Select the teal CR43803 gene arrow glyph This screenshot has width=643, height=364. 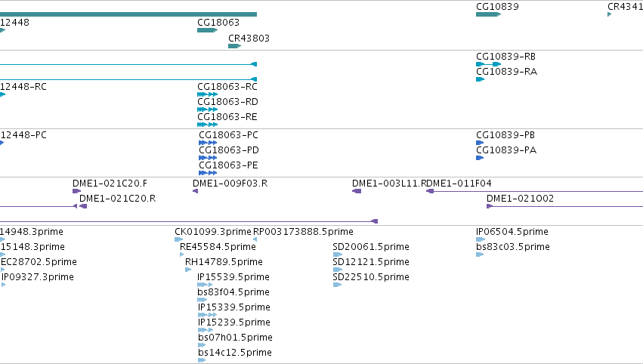(x=234, y=46)
